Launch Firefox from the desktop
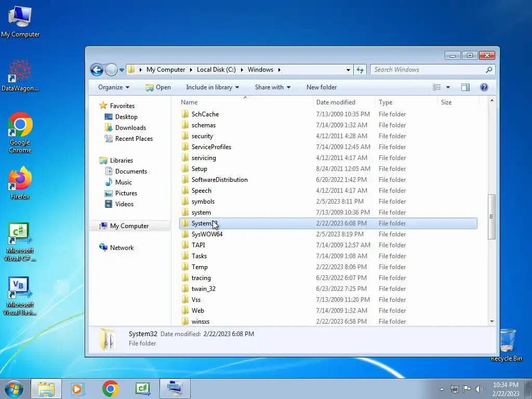Screen dimensions: 532x399 pos(20,182)
